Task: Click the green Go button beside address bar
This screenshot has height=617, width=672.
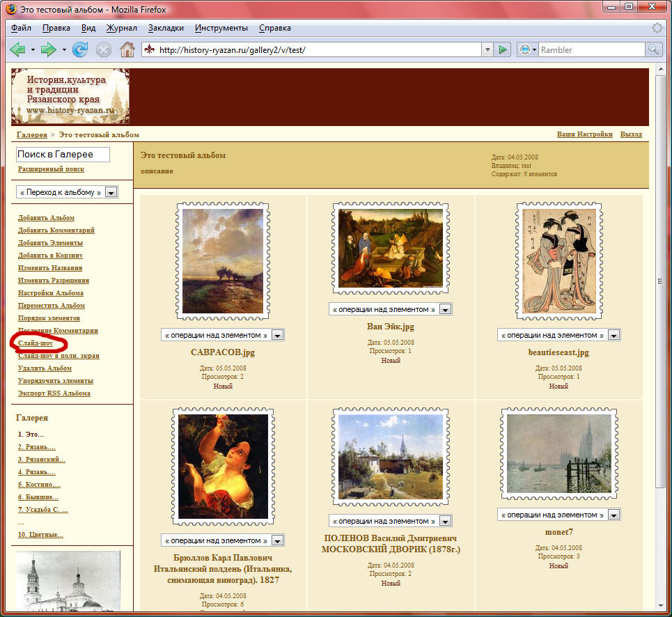Action: click(503, 49)
